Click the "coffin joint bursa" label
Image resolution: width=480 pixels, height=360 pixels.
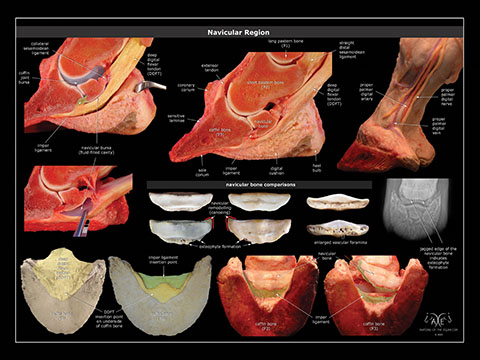tap(24, 77)
